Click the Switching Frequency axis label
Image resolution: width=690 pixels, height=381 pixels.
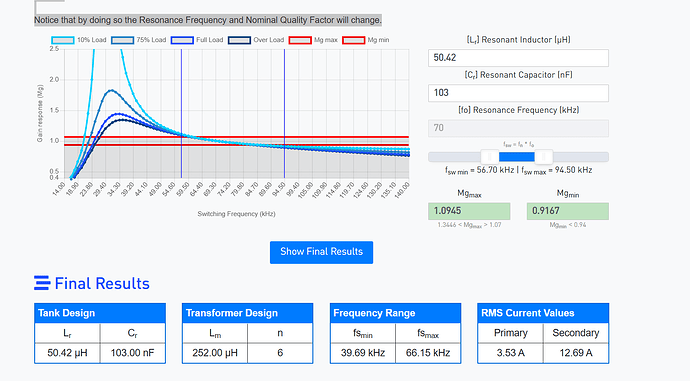click(x=236, y=214)
